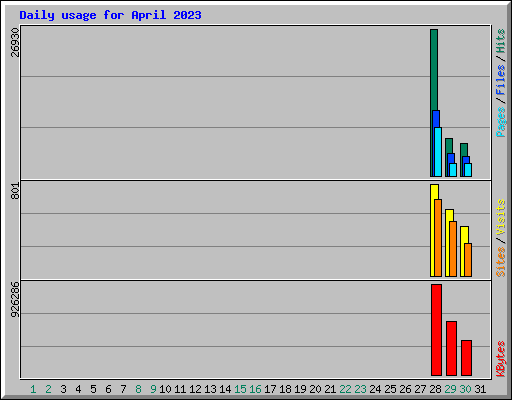Click day 5 on the x-axis
512x400 pixels.
tap(93, 389)
